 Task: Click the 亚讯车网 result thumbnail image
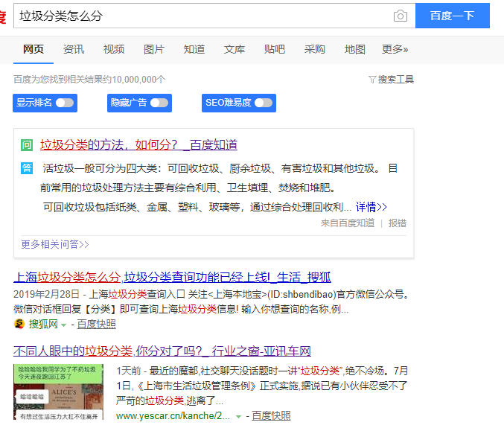click(x=59, y=392)
